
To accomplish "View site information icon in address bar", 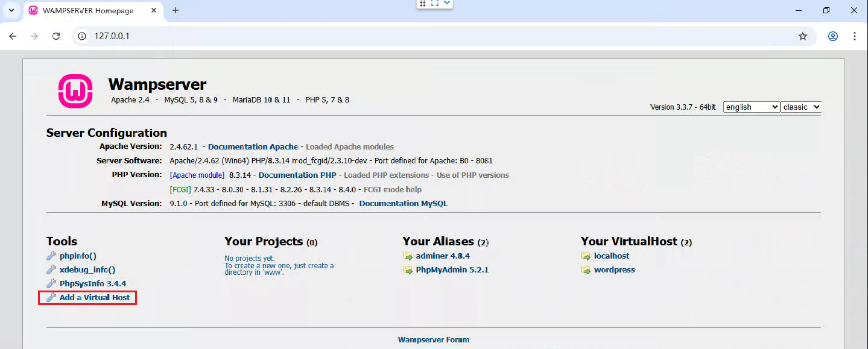I will click(x=83, y=36).
